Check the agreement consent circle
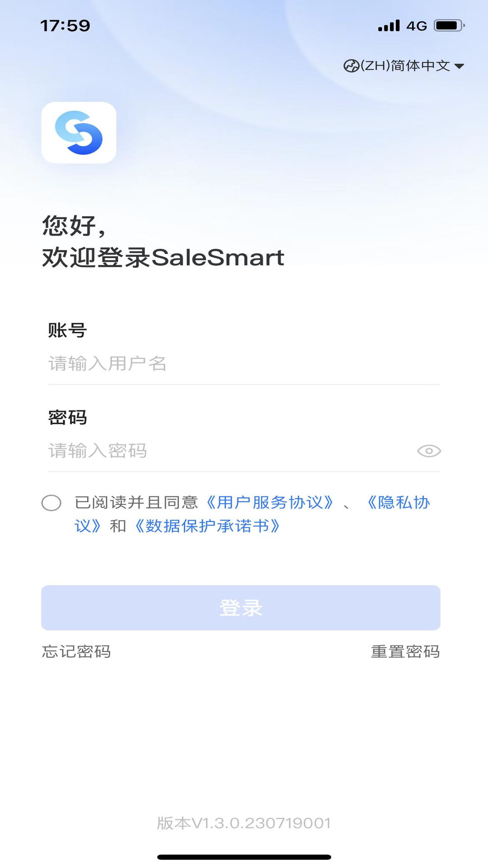Screen dimensions: 488x868 51,503
